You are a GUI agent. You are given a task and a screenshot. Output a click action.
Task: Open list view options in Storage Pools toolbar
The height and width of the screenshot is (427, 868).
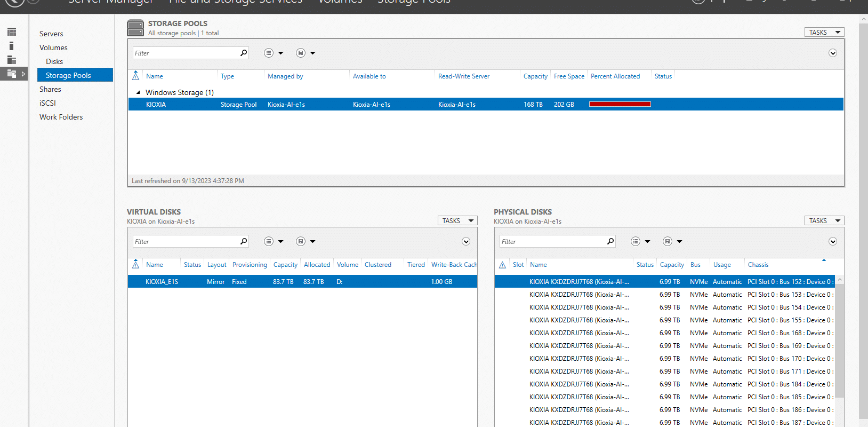point(269,53)
